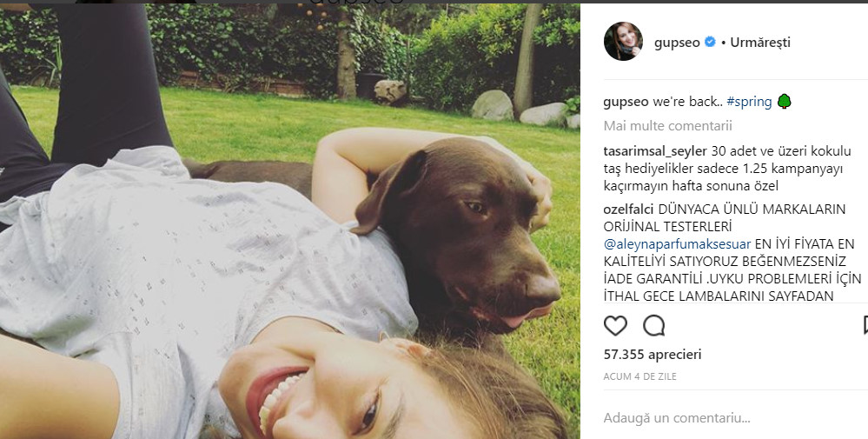Screen dimensions: 868x439
Task: Save post with the bookmark icon
Action: tap(865, 325)
